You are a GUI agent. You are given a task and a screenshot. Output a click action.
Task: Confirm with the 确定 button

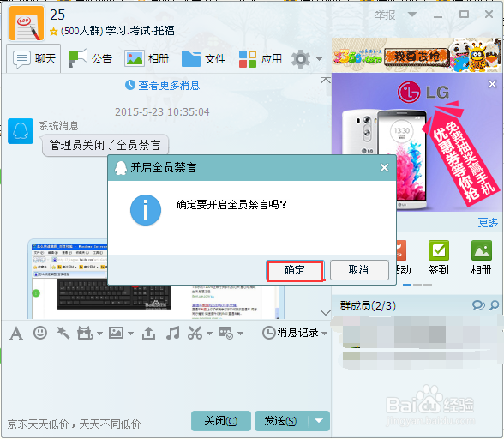pyautogui.click(x=295, y=270)
